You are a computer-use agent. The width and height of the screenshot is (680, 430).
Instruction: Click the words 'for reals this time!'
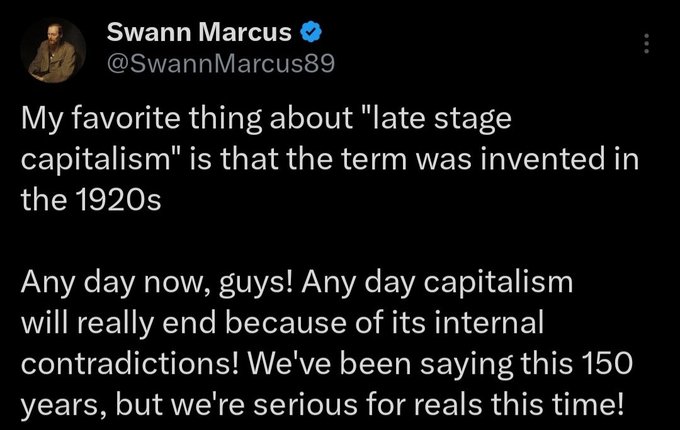point(496,404)
